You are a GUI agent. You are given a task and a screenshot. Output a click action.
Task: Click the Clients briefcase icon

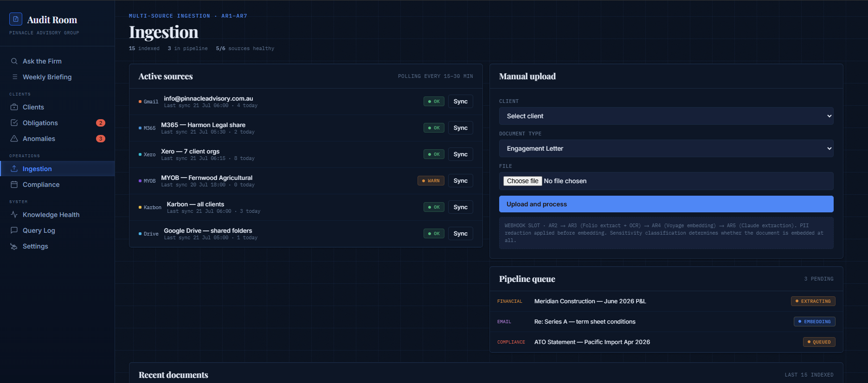tap(14, 107)
